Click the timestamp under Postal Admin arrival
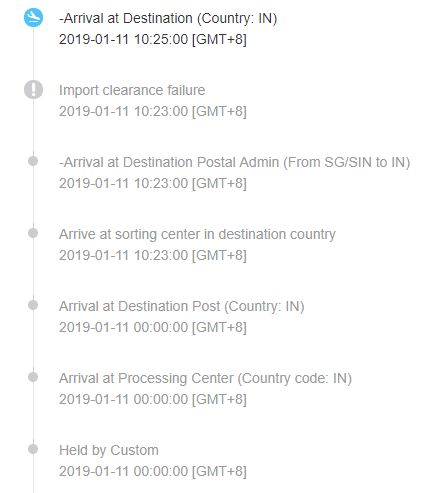Viewport: 434px width, 493px height. 153,183
